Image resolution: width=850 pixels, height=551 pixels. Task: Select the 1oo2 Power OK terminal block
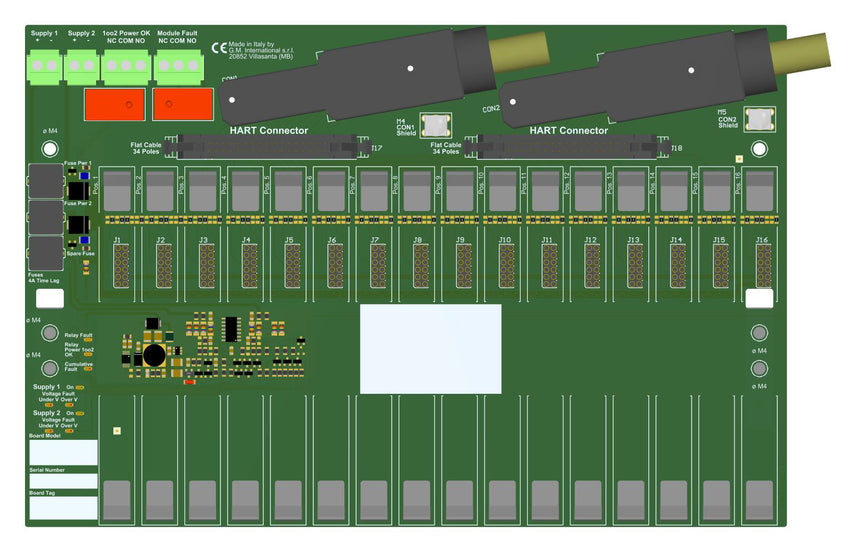(x=125, y=66)
